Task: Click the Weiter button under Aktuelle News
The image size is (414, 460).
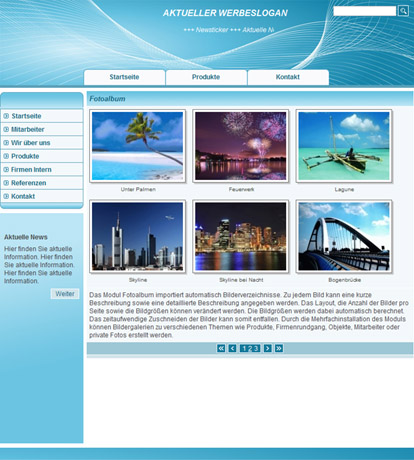Action: pos(65,294)
